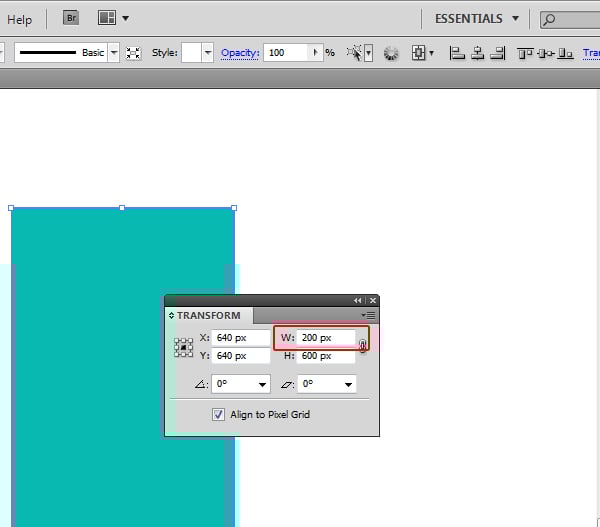Open the Help menu
600x527 pixels.
[x=19, y=19]
